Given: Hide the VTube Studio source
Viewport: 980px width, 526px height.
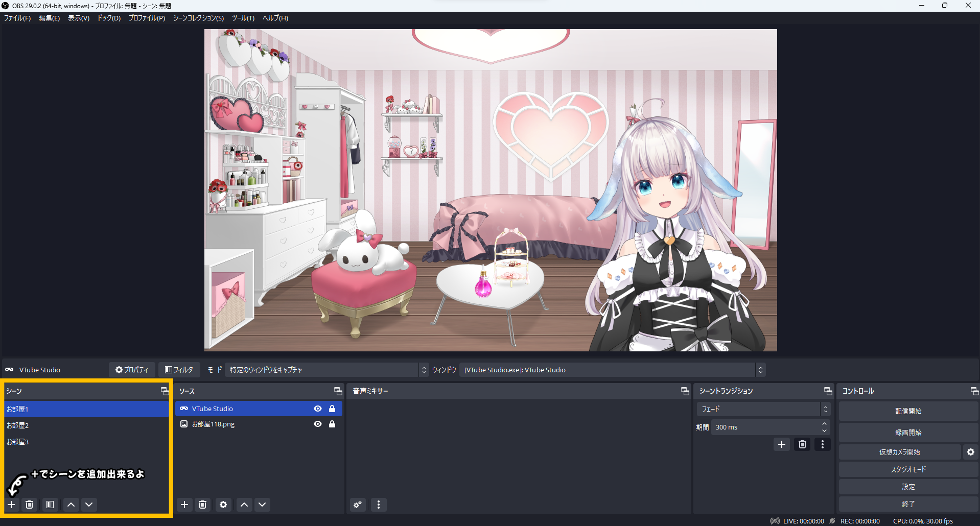Looking at the screenshot, I should pos(318,409).
